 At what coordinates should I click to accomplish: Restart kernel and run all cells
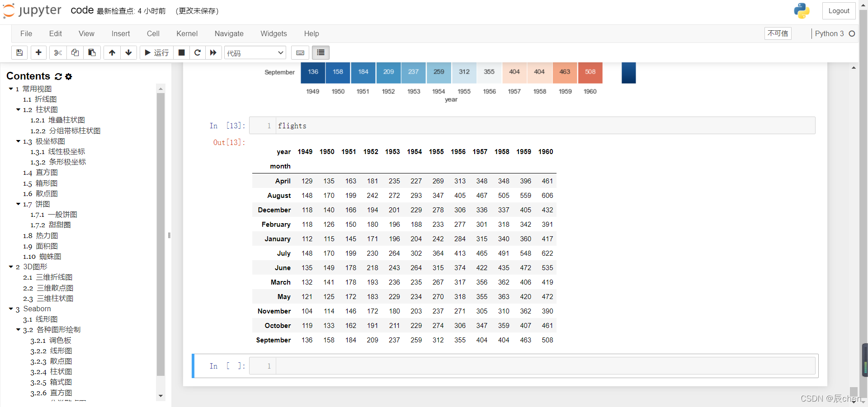[213, 53]
